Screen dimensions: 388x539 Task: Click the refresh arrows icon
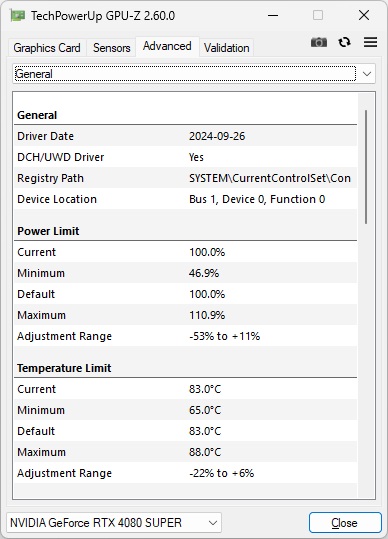pyautogui.click(x=344, y=42)
